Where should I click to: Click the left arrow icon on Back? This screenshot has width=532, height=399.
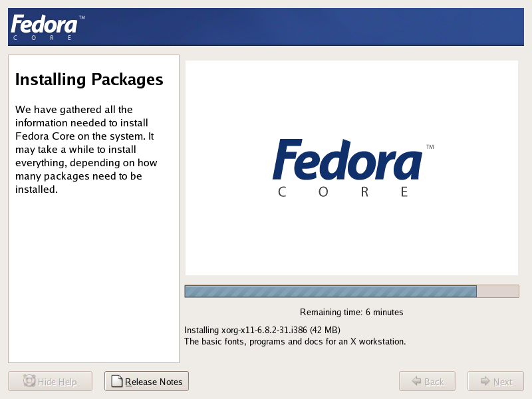point(416,381)
